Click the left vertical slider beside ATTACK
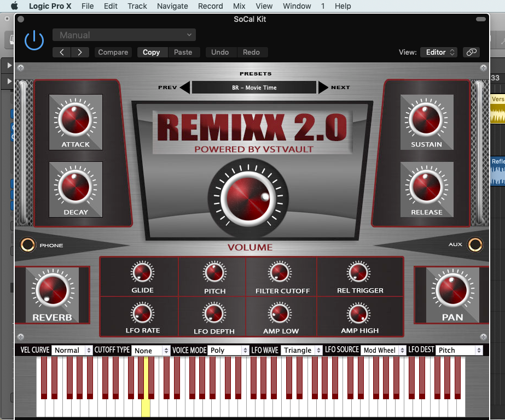Screen dimensions: 505x420 [23, 153]
